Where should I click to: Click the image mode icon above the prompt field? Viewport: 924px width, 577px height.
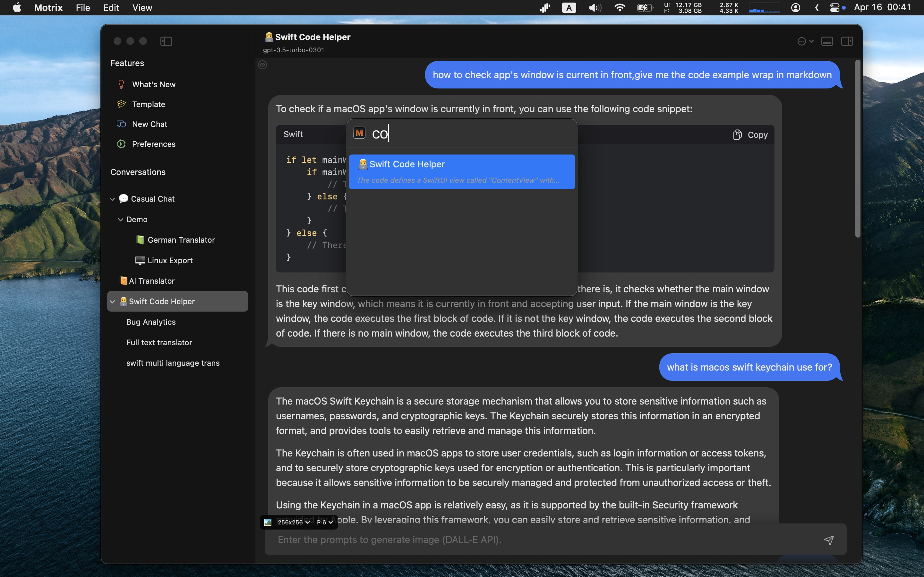268,522
